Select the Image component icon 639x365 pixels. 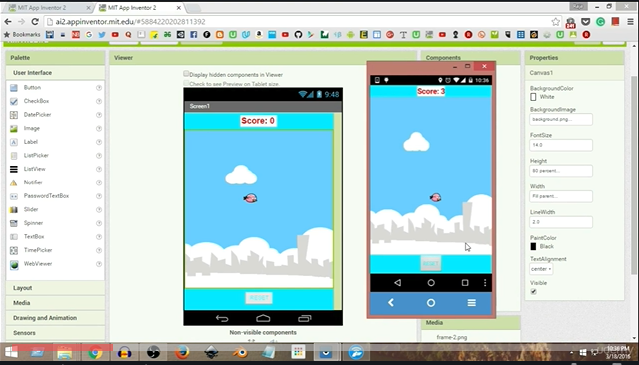[x=14, y=128]
